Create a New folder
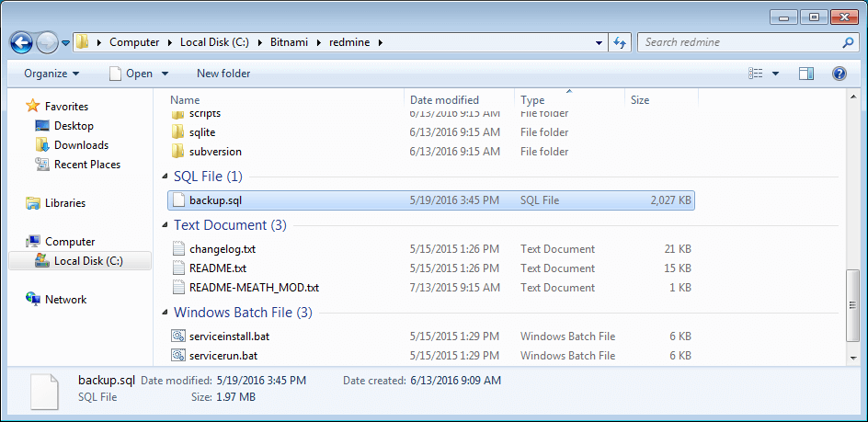This screenshot has height=422, width=868. click(223, 74)
